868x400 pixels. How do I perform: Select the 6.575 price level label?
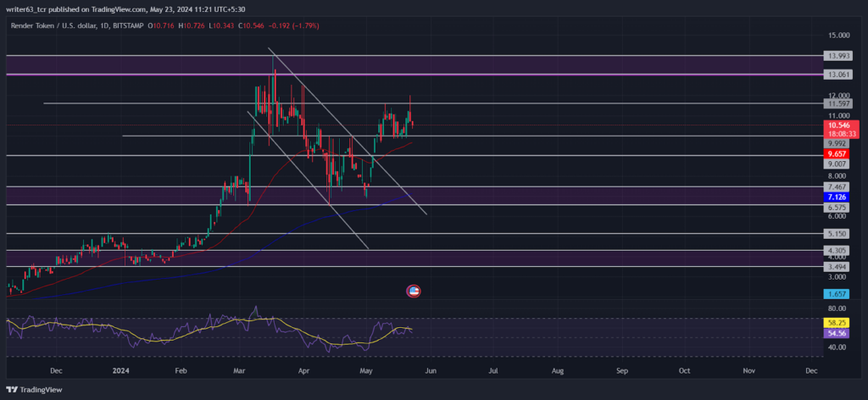click(x=835, y=207)
